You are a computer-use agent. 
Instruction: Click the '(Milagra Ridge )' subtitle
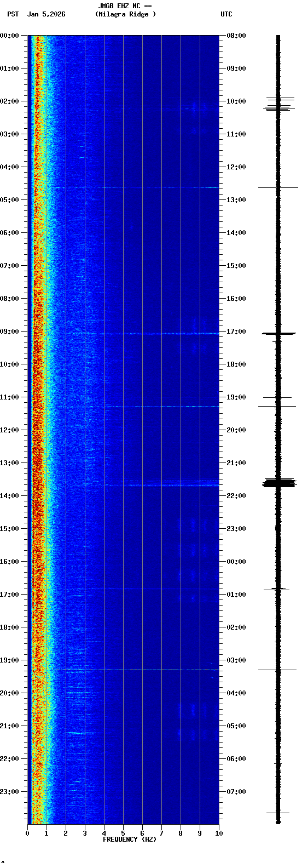pos(125,14)
